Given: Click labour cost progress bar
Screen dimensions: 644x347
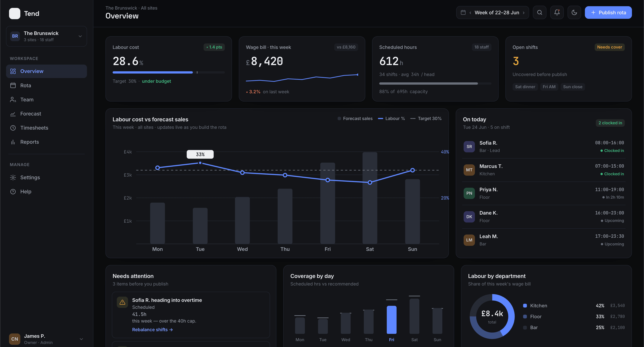Looking at the screenshot, I should tap(169, 72).
